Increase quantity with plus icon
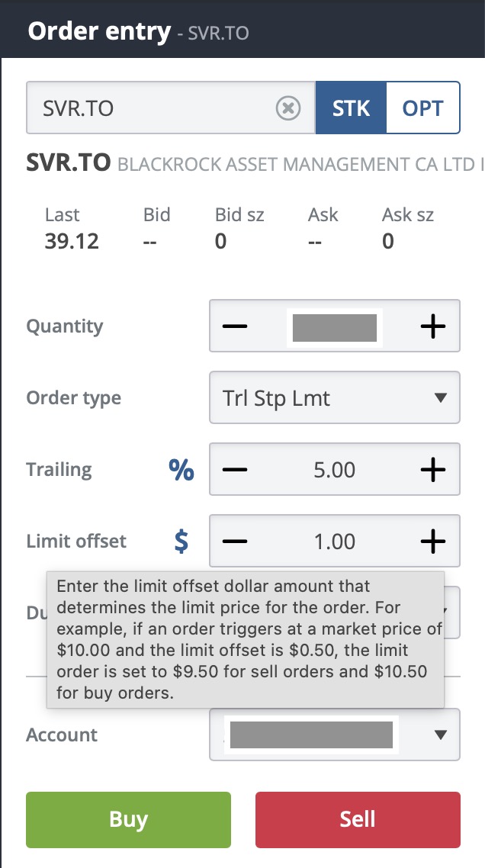The width and height of the screenshot is (485, 868). point(432,326)
